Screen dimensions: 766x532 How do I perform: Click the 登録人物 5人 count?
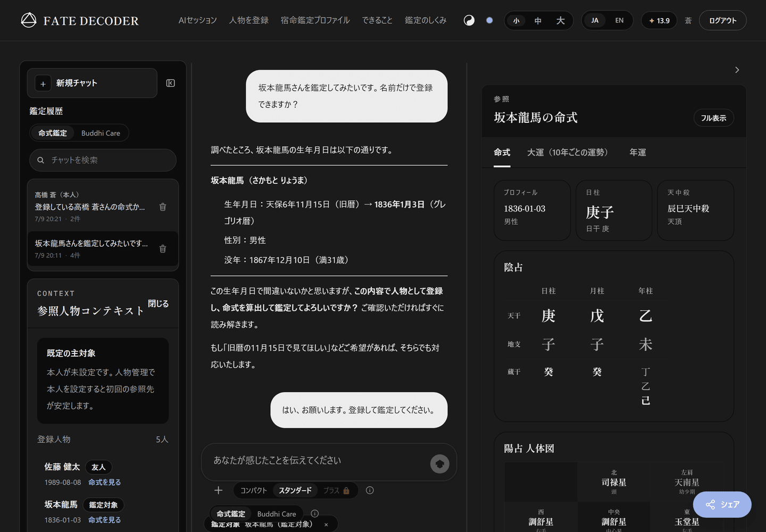(162, 440)
